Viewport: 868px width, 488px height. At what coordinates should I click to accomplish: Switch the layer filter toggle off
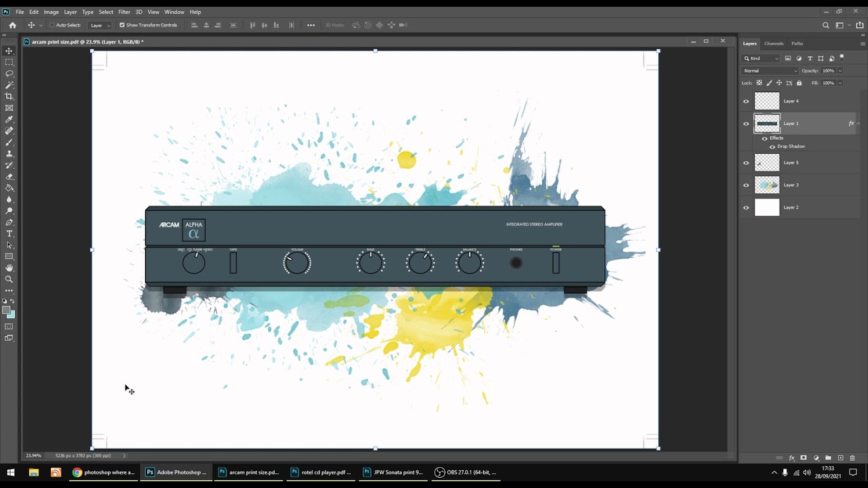842,57
